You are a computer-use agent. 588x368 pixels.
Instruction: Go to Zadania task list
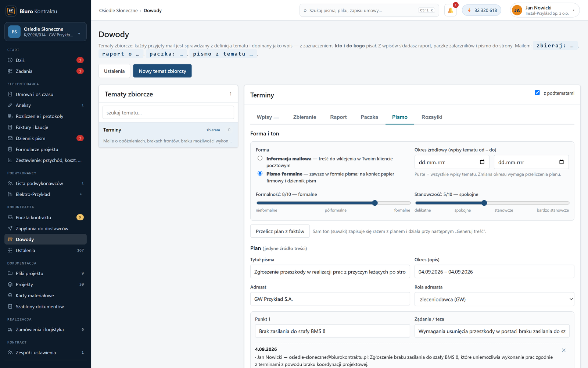(x=46, y=71)
